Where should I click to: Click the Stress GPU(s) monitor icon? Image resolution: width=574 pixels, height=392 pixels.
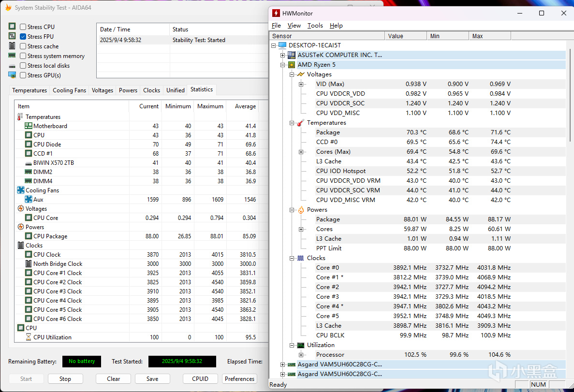(x=12, y=75)
